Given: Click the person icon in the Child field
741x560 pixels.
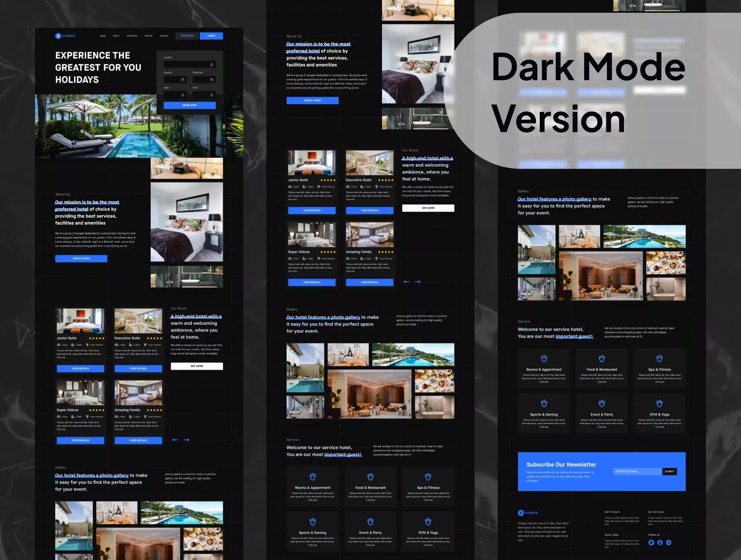Looking at the screenshot, I should (212, 95).
